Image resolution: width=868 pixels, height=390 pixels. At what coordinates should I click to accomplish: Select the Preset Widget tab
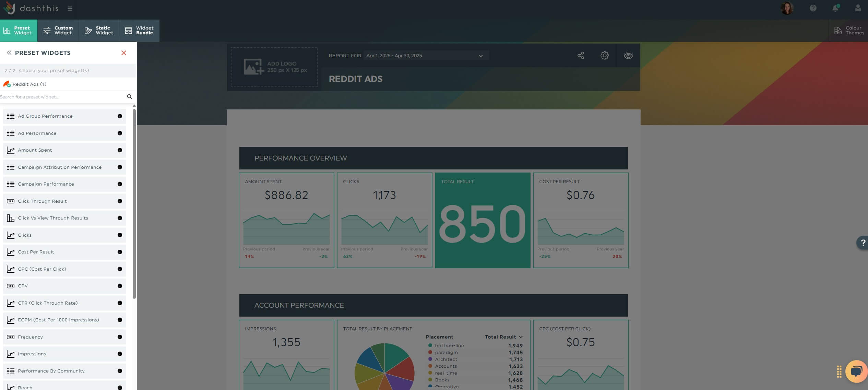(19, 31)
